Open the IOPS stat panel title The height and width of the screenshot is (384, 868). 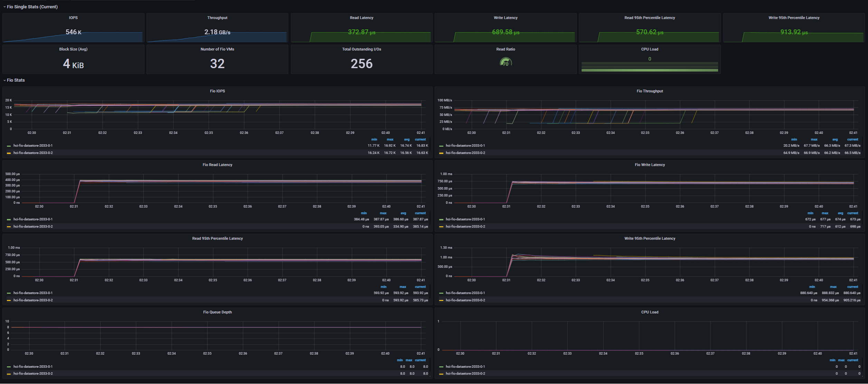pyautogui.click(x=73, y=18)
